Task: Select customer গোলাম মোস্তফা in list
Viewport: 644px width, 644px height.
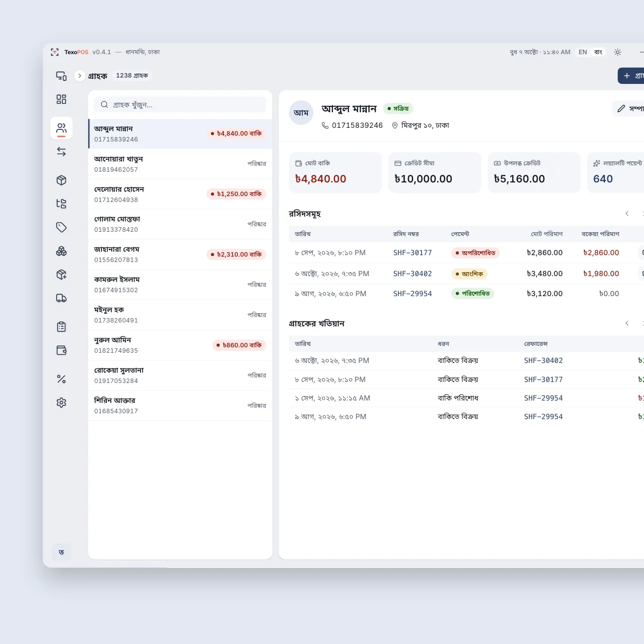Action: pos(180,224)
